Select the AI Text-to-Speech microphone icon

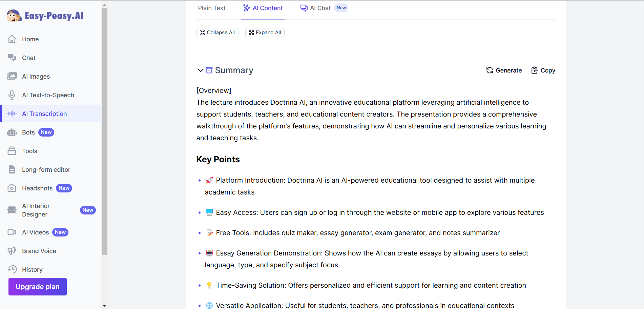[12, 95]
